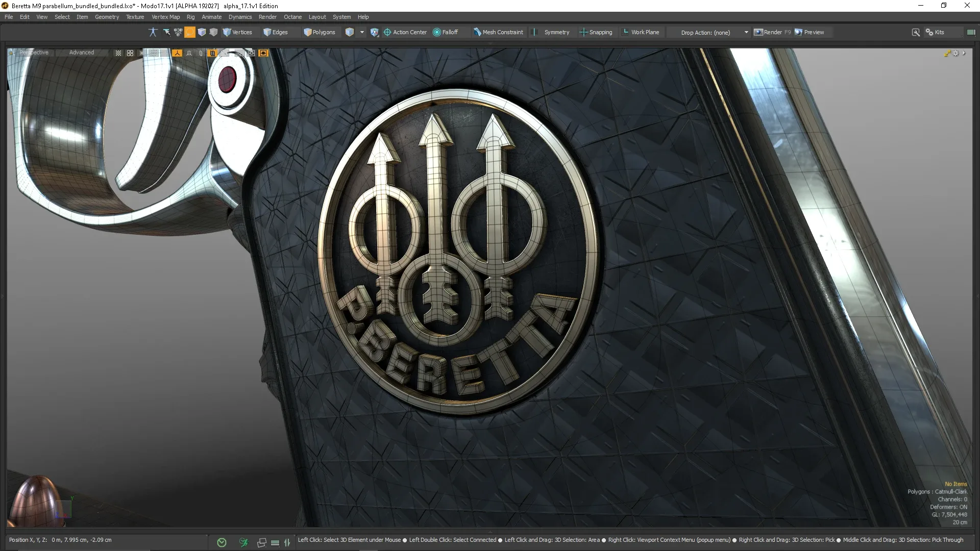
Task: Toggle the orange highlighted lasso selection icon
Action: pyautogui.click(x=190, y=32)
